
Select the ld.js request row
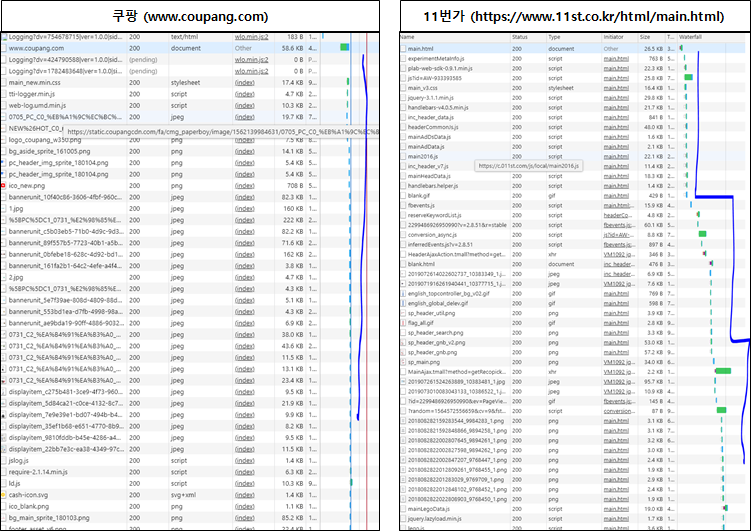pos(190,484)
